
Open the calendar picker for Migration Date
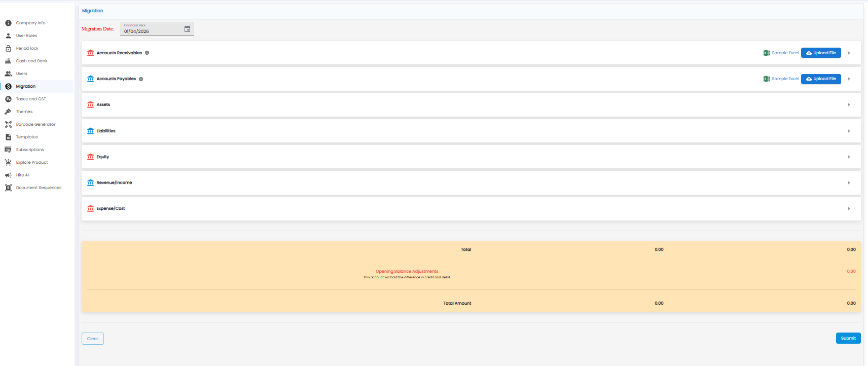187,29
